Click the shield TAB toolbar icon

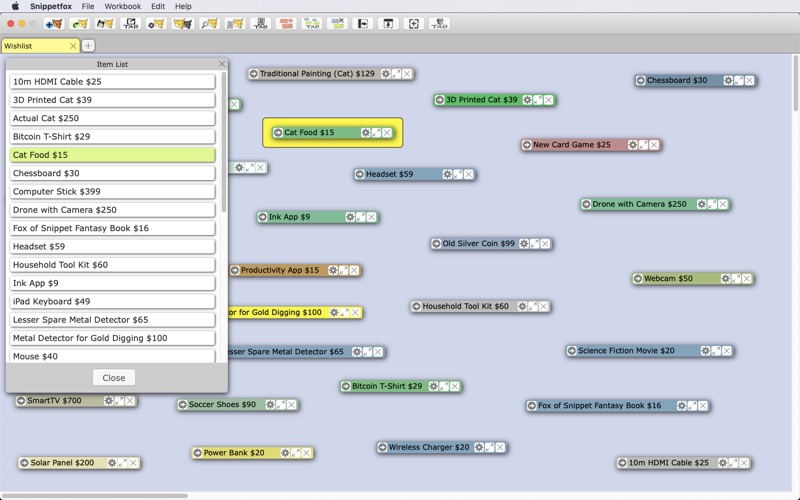[x=439, y=23]
